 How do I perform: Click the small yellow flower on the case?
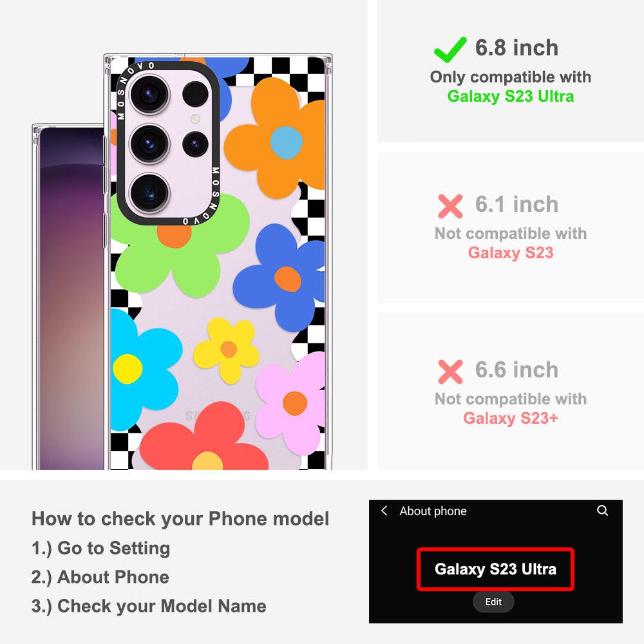coord(226,350)
